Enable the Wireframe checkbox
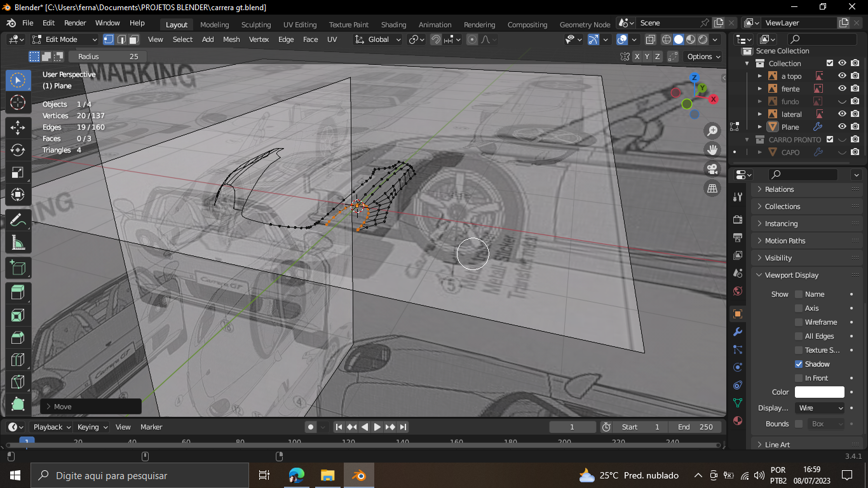Viewport: 868px width, 488px height. [799, 322]
